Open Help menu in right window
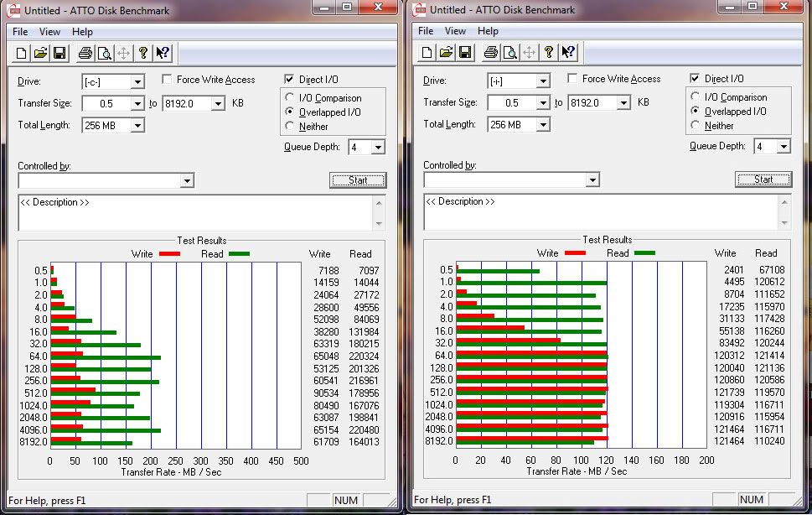Screen dimensions: 812x515 point(488,30)
